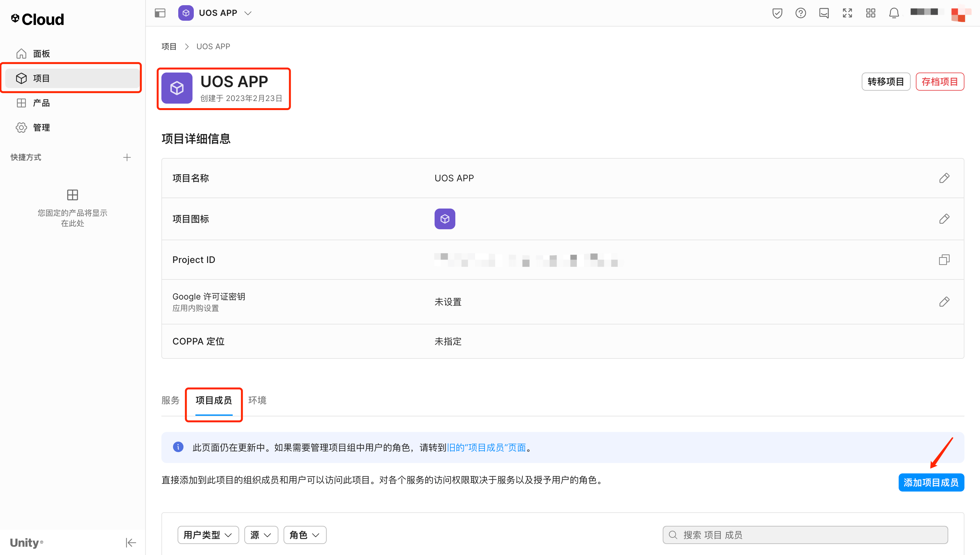Open the 源 filter dropdown
Viewport: 980px width, 555px height.
point(261,534)
